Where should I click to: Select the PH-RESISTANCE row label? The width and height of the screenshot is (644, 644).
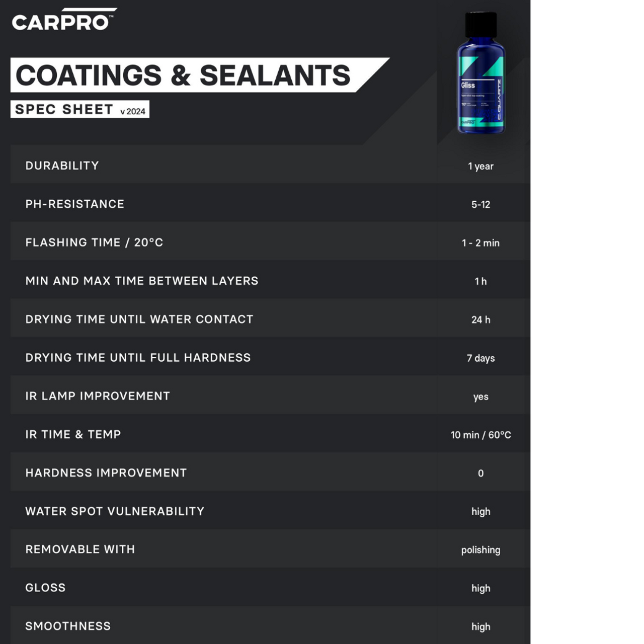[x=74, y=204]
